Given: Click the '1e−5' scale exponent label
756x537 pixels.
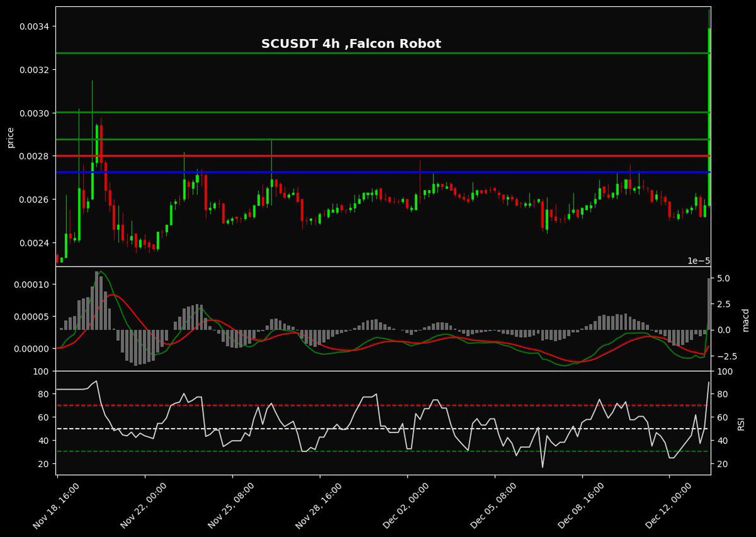Looking at the screenshot, I should (x=699, y=261).
